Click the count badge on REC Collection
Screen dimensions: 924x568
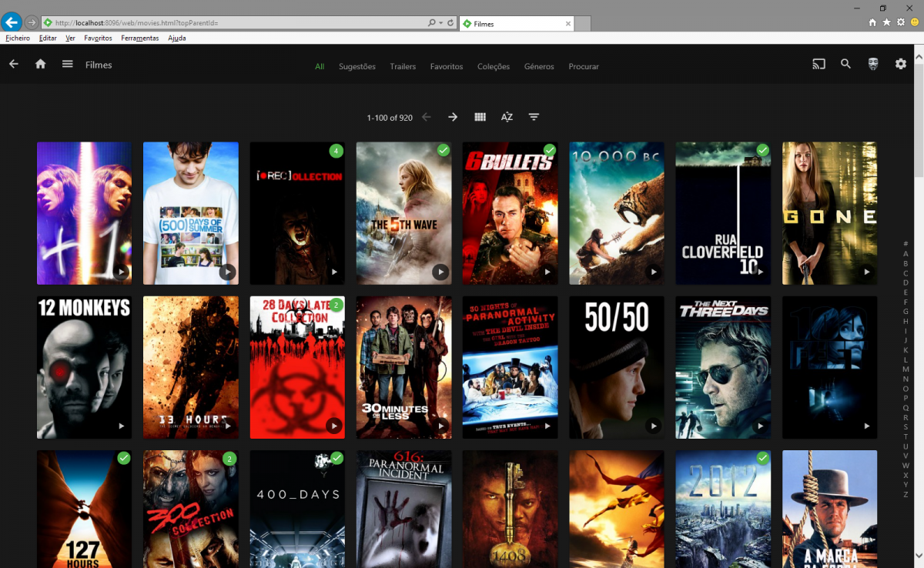[x=336, y=151]
